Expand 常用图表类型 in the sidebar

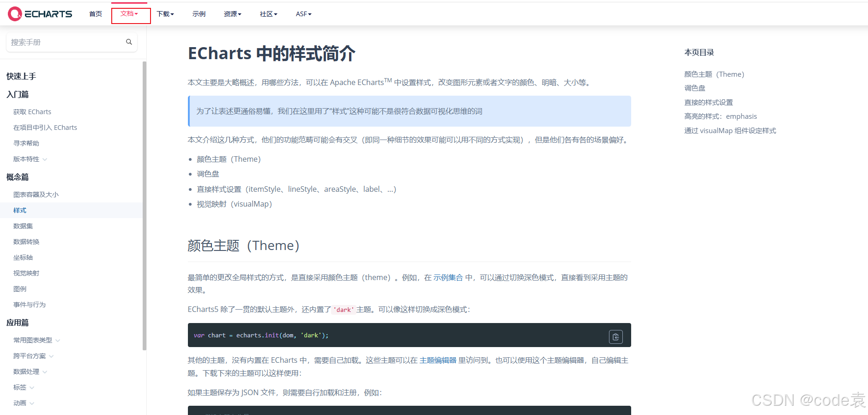click(37, 340)
